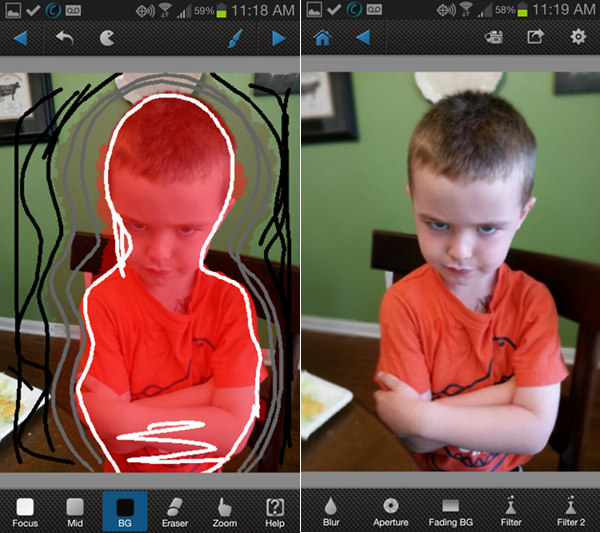Viewport: 600px width, 533px height.
Task: Tap the forward arrow in left editor
Action: pyautogui.click(x=279, y=39)
